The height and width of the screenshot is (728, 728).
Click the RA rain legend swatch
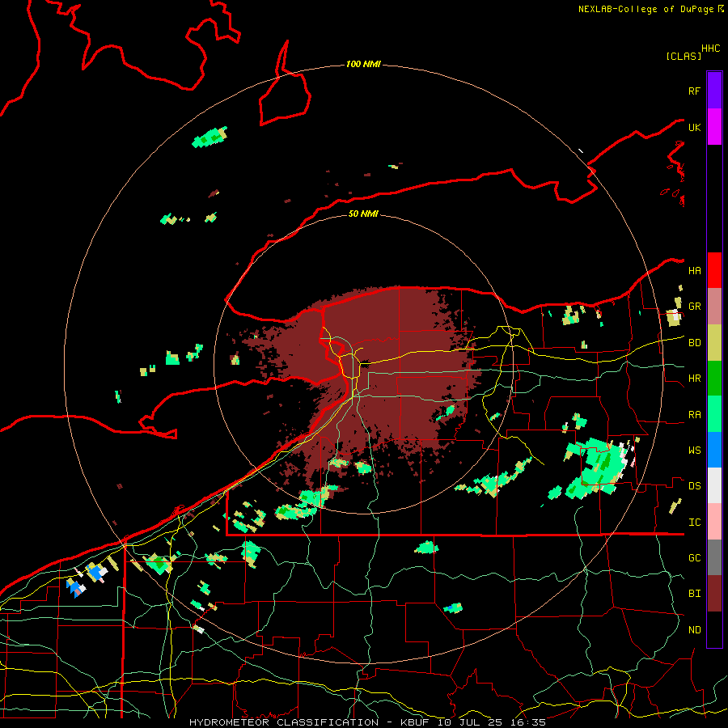714,414
